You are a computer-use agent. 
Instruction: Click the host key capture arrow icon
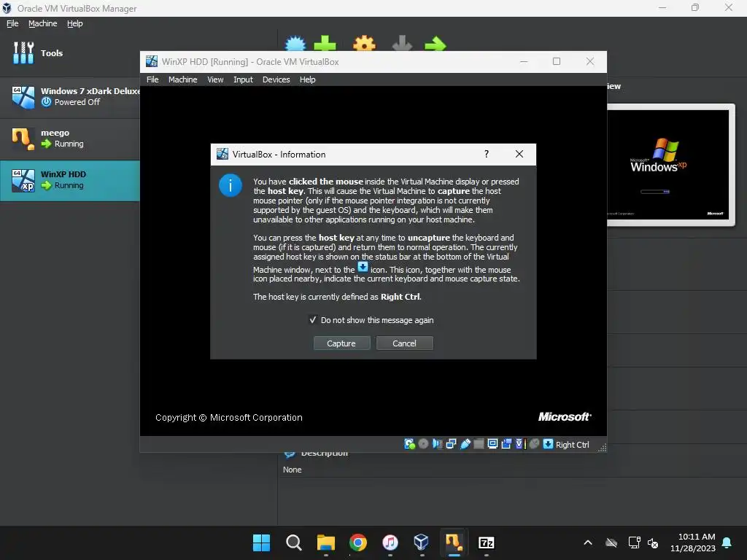[549, 444]
